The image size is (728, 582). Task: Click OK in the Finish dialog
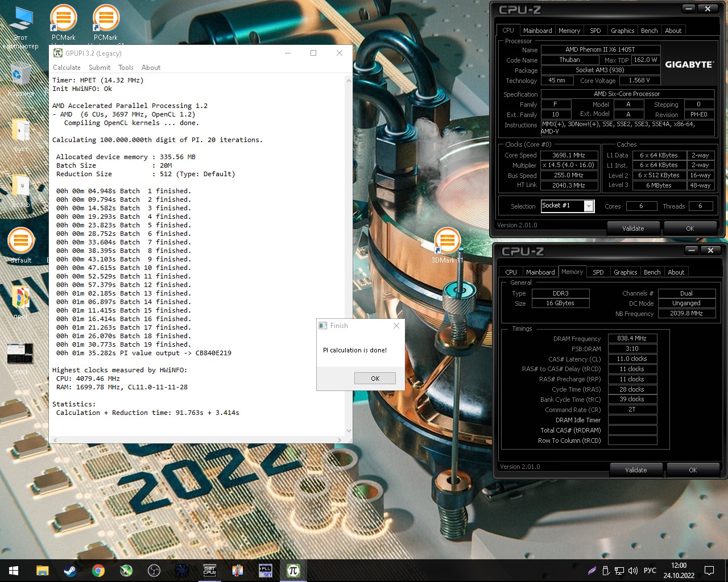click(x=375, y=379)
